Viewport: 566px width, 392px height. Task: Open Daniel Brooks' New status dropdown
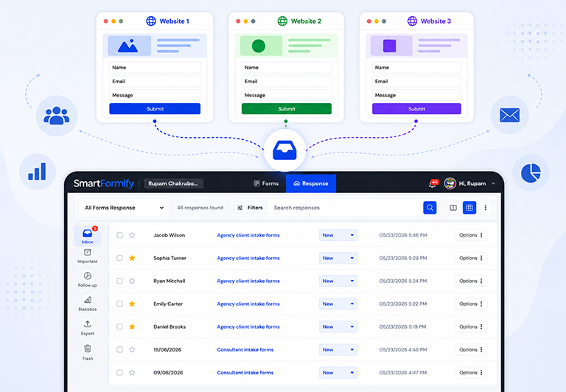pos(338,326)
